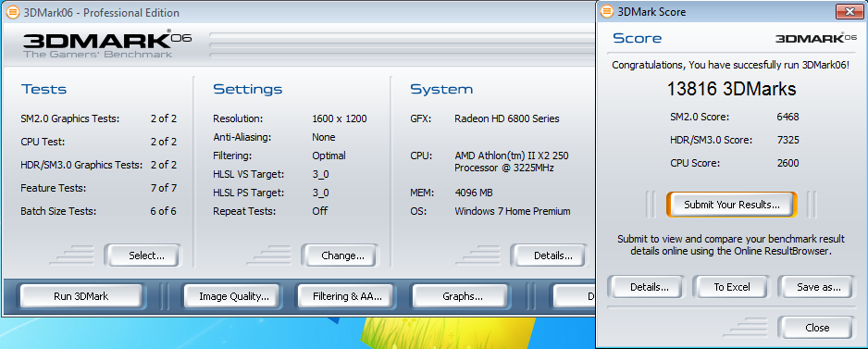Click 'CPU Test:' label
This screenshot has height=349, width=868.
click(43, 142)
